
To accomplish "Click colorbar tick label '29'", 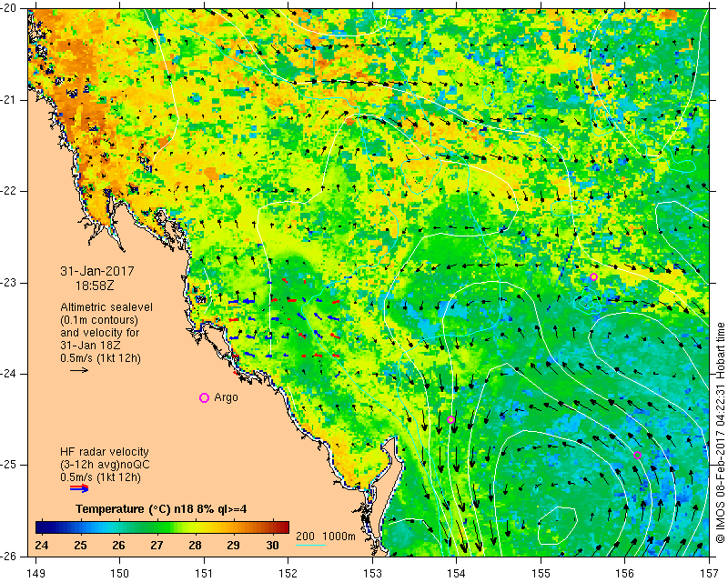I will 234,545.
